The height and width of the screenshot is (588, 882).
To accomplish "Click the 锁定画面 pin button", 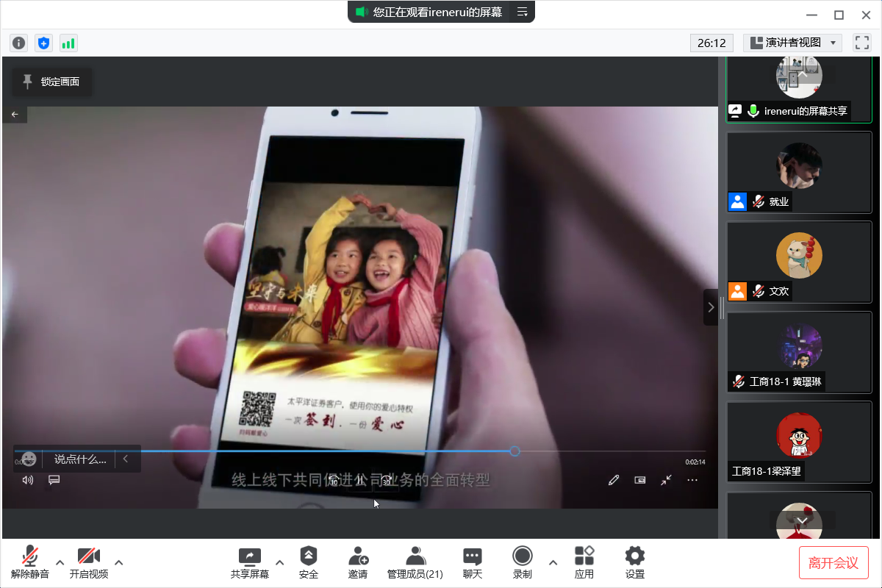I will click(51, 82).
